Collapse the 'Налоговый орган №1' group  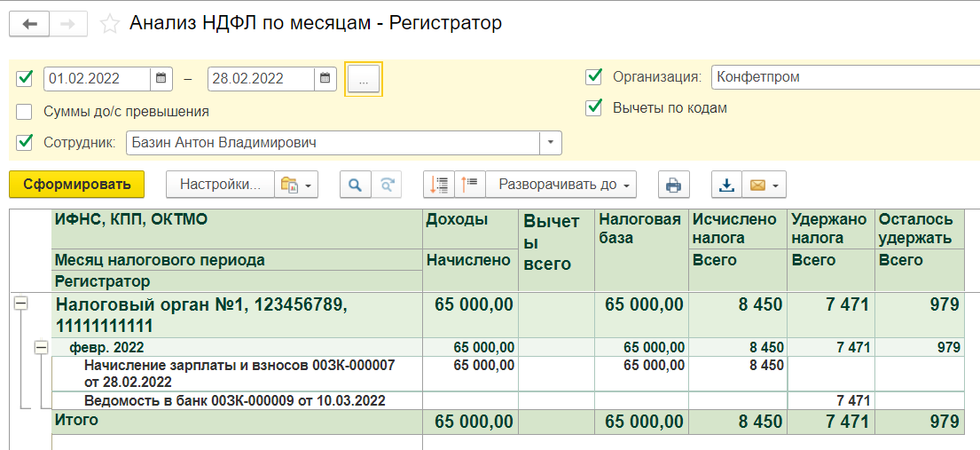[x=20, y=304]
